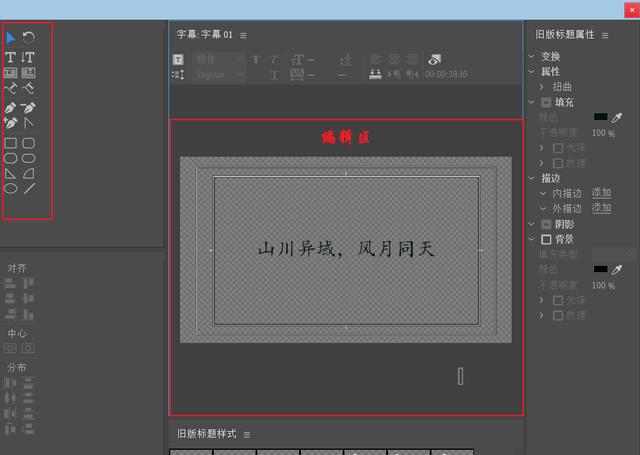The image size is (640, 455).
Task: Open 字幕: 字幕 01 panel menu
Action: point(243,36)
